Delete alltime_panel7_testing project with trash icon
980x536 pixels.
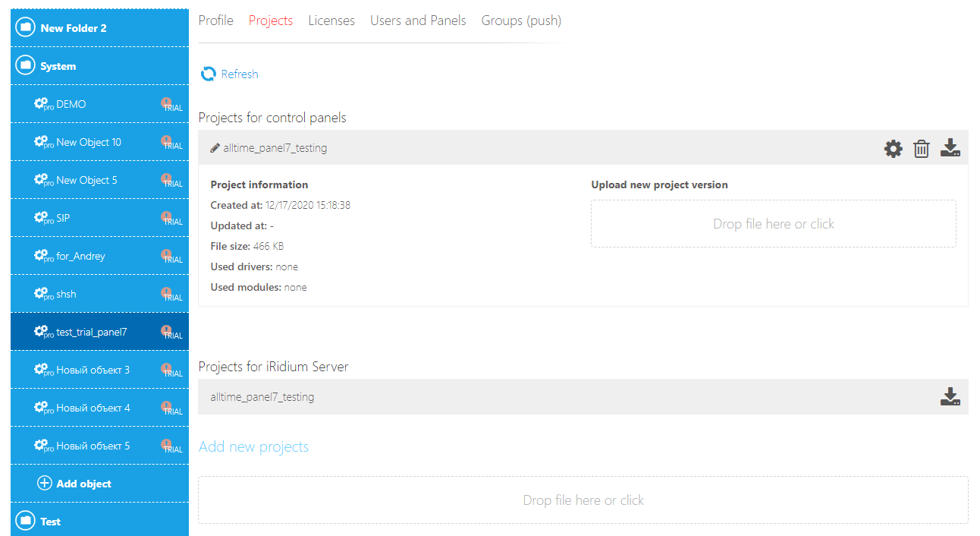coord(921,149)
